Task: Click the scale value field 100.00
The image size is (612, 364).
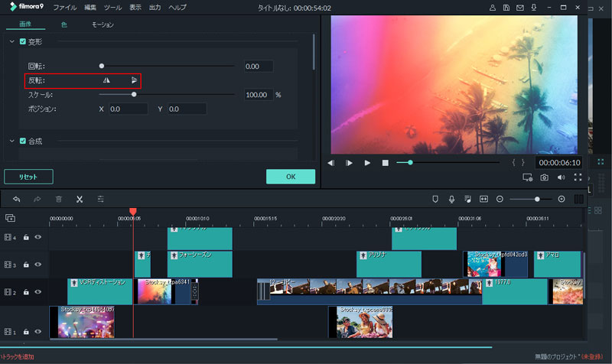Action: point(259,95)
